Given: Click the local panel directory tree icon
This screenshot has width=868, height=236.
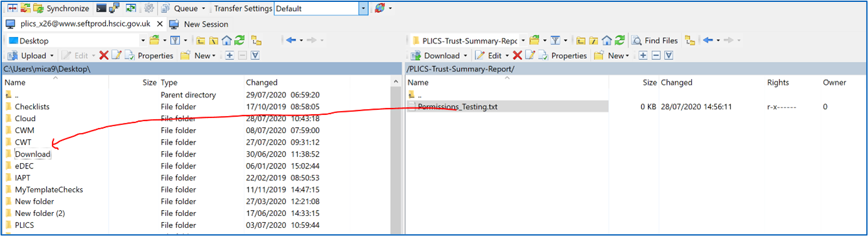Looking at the screenshot, I should point(256,41).
